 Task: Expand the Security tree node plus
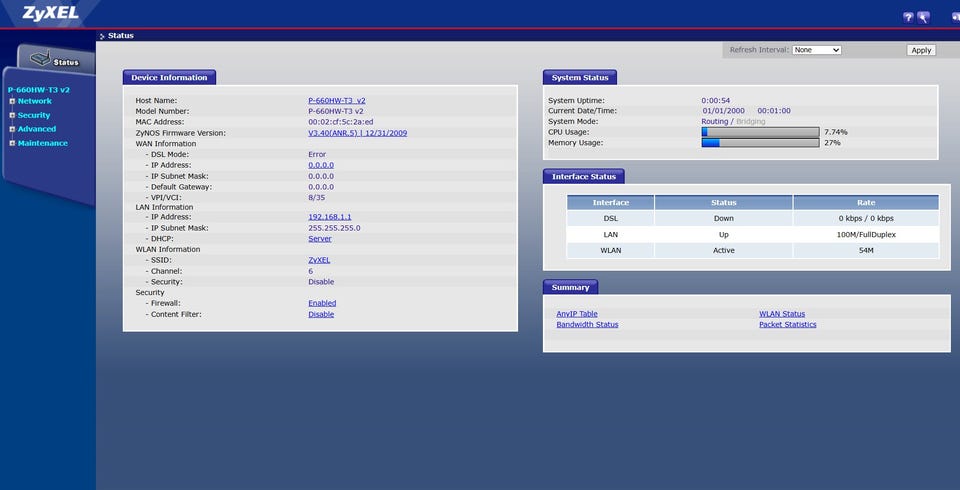[12, 115]
